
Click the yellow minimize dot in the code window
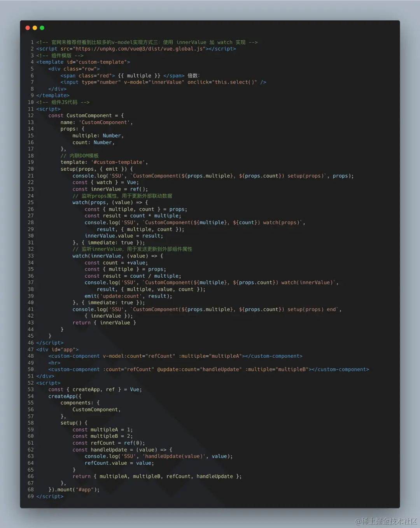click(x=35, y=28)
